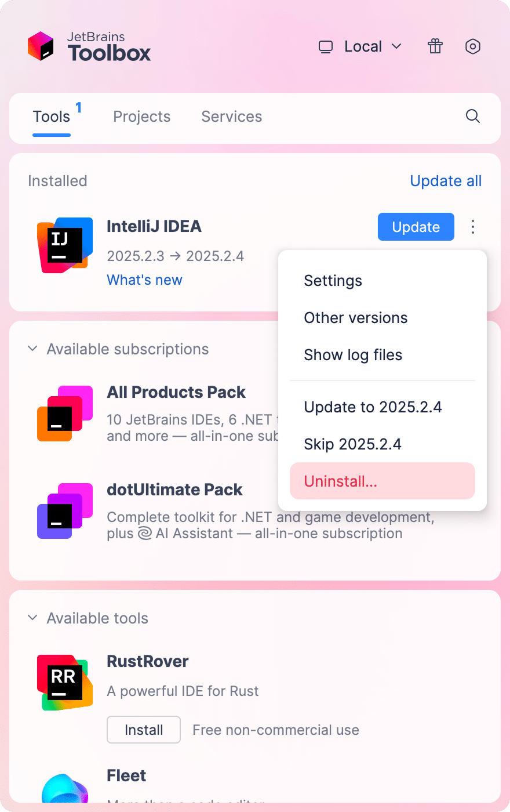Install RustRover with the Install button

pyautogui.click(x=143, y=730)
